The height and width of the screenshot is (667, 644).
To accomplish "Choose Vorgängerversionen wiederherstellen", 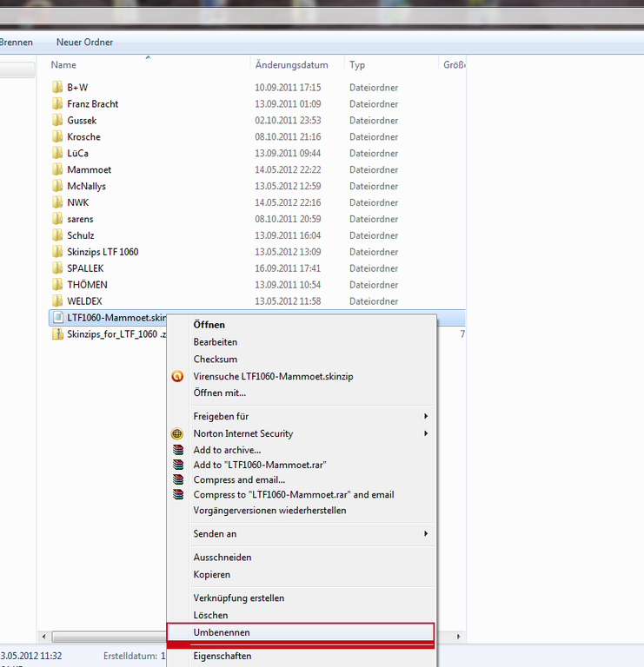I will (x=270, y=511).
